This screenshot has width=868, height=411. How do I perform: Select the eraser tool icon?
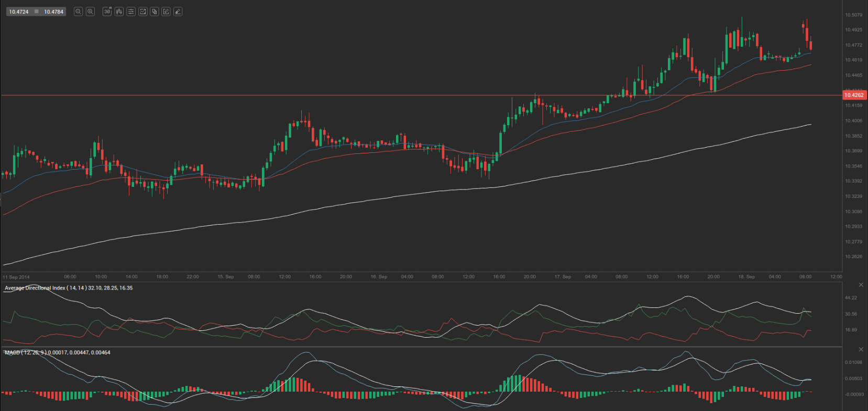(178, 12)
